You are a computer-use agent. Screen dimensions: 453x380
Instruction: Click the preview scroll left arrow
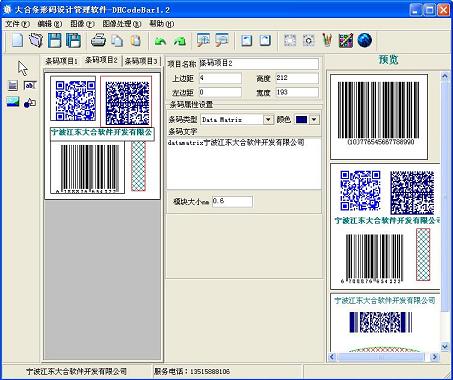pyautogui.click(x=332, y=357)
